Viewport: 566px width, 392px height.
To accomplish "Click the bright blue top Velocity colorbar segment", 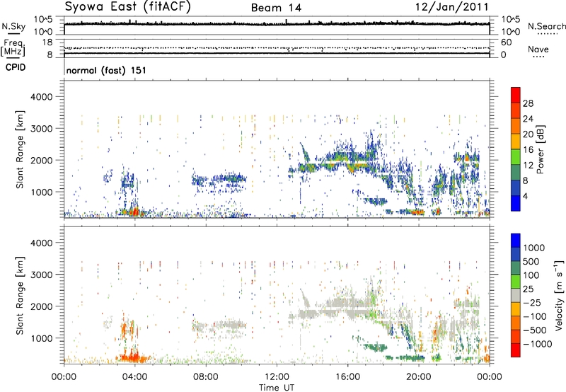I will 516,241.
